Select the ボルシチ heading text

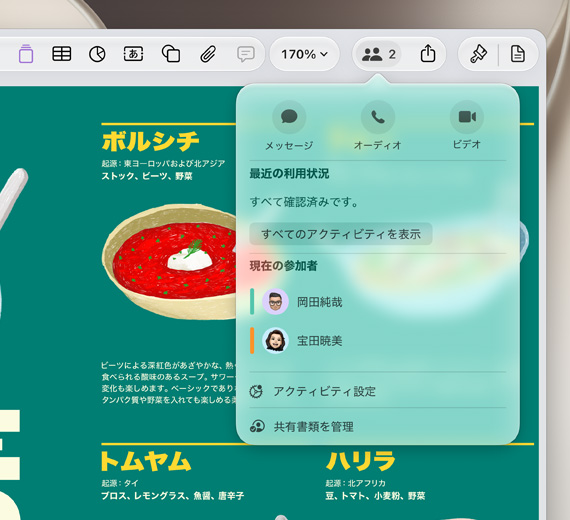click(x=150, y=141)
